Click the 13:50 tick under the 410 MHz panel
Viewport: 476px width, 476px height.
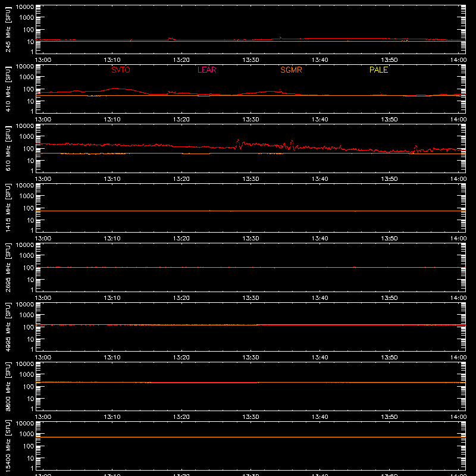(x=389, y=120)
